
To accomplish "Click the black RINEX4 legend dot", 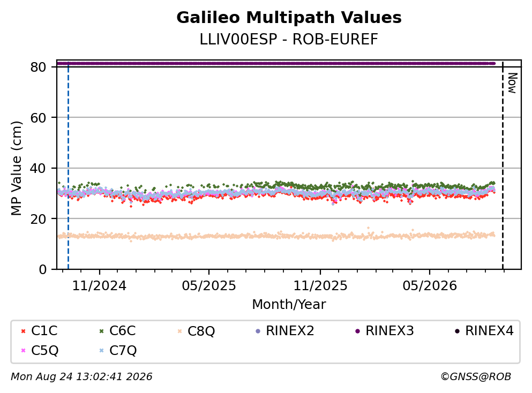I will (458, 331).
